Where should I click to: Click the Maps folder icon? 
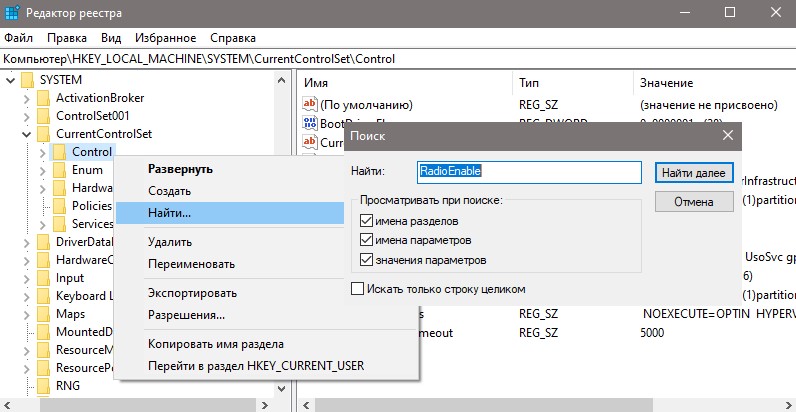[44, 314]
